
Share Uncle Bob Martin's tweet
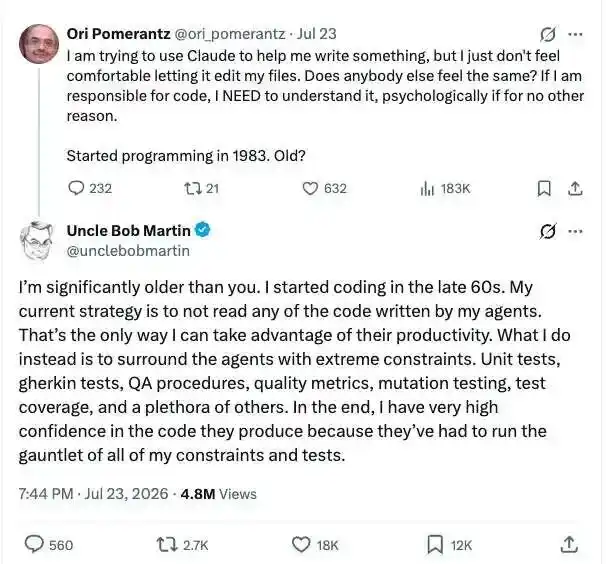click(x=569, y=544)
